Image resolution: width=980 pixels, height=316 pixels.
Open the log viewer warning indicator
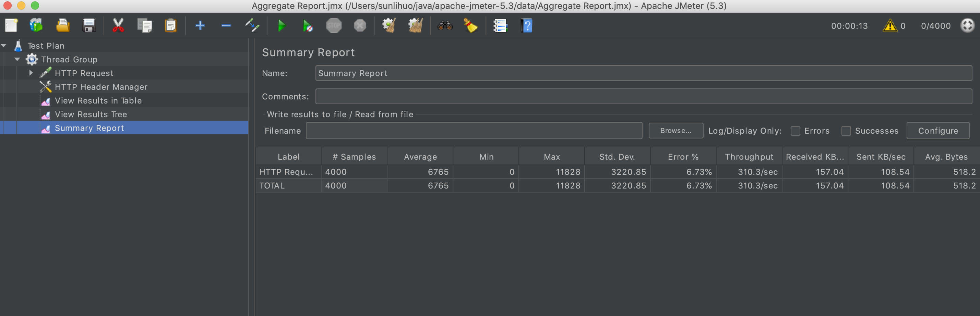click(x=890, y=25)
